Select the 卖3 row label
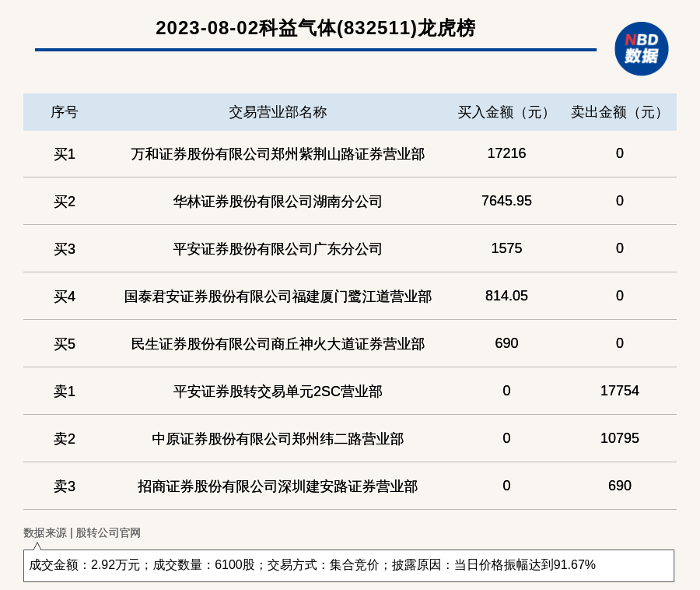The width and height of the screenshot is (700, 590). point(65,486)
